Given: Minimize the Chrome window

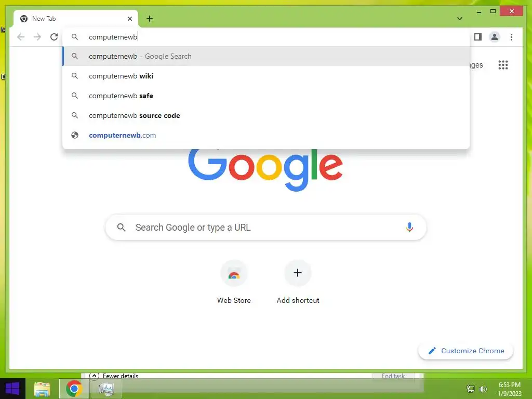Looking at the screenshot, I should tap(478, 11).
